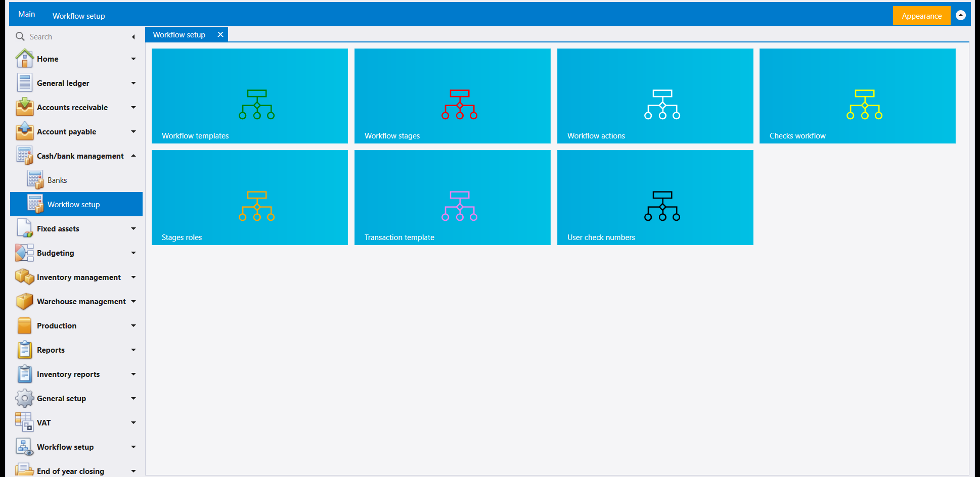Click the Production orange box icon
The width and height of the screenshot is (980, 477).
(x=24, y=325)
